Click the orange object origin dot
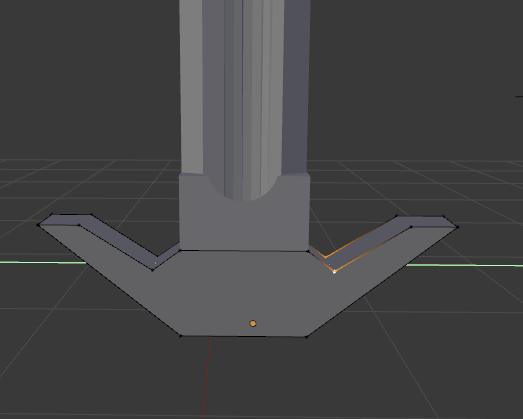This screenshot has width=523, height=419. [253, 323]
